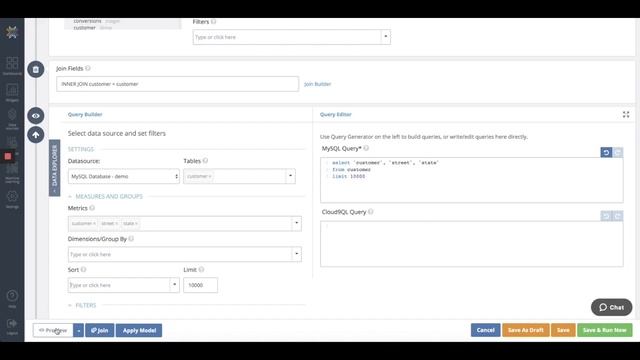
Task: Show info tooltip next to Sort
Action: 83,269
